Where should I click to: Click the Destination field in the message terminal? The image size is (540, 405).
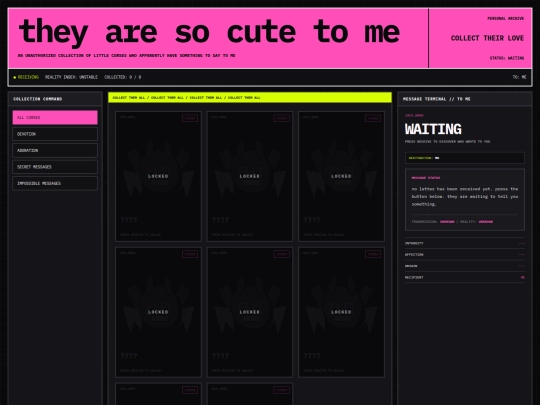(465, 158)
